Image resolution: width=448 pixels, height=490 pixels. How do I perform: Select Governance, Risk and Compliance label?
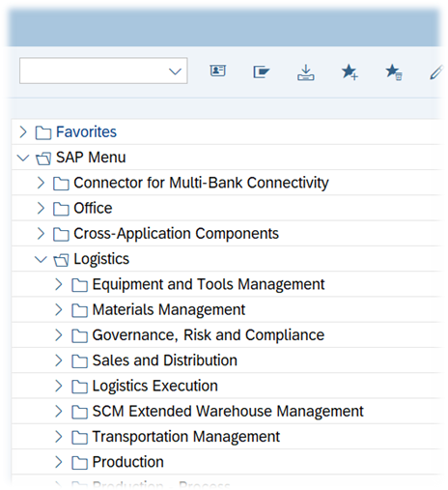209,335
